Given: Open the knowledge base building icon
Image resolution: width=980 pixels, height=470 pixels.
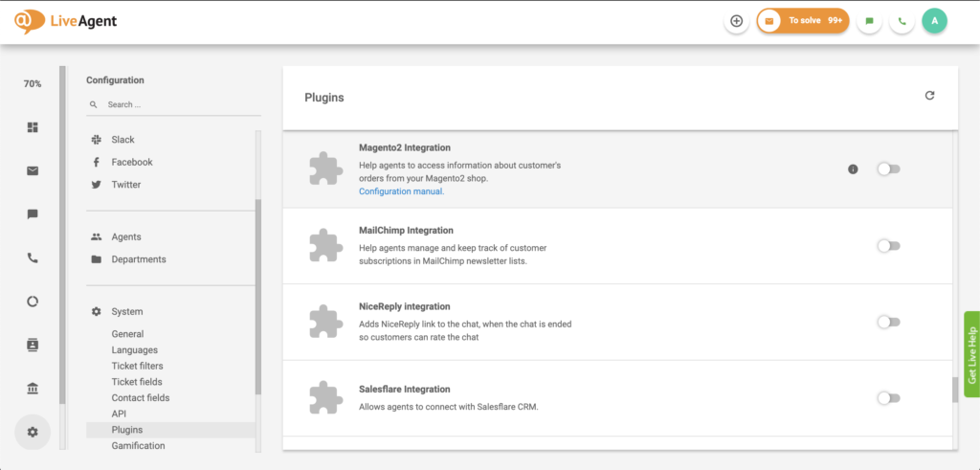Looking at the screenshot, I should [33, 389].
